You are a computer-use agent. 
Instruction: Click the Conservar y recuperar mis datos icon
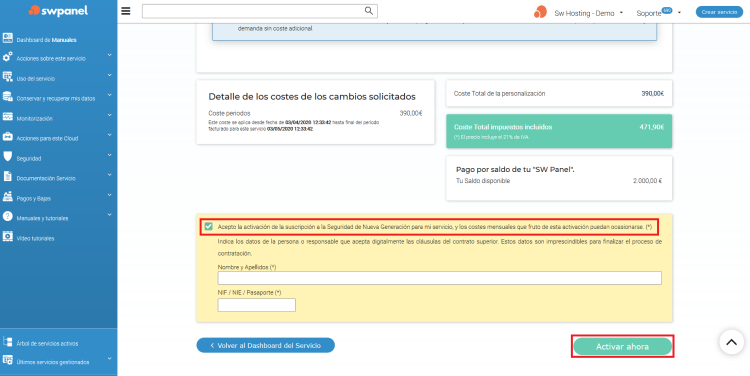click(x=7, y=97)
